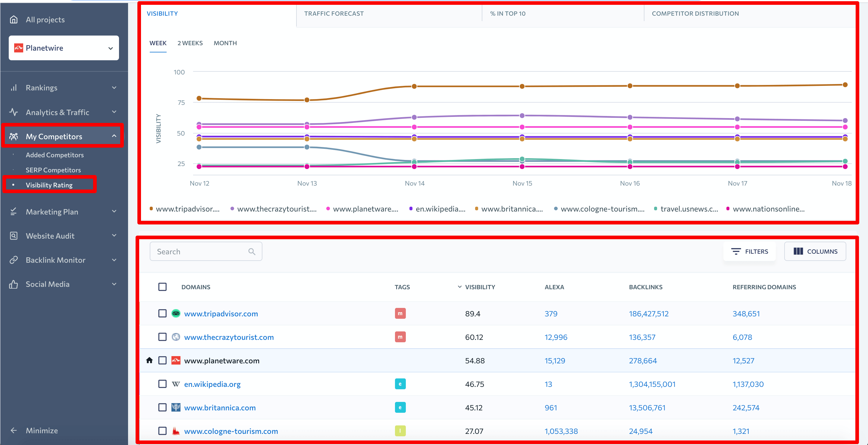Click the Analytics & Traffic pulse icon
This screenshot has width=868, height=445.
pos(14,112)
